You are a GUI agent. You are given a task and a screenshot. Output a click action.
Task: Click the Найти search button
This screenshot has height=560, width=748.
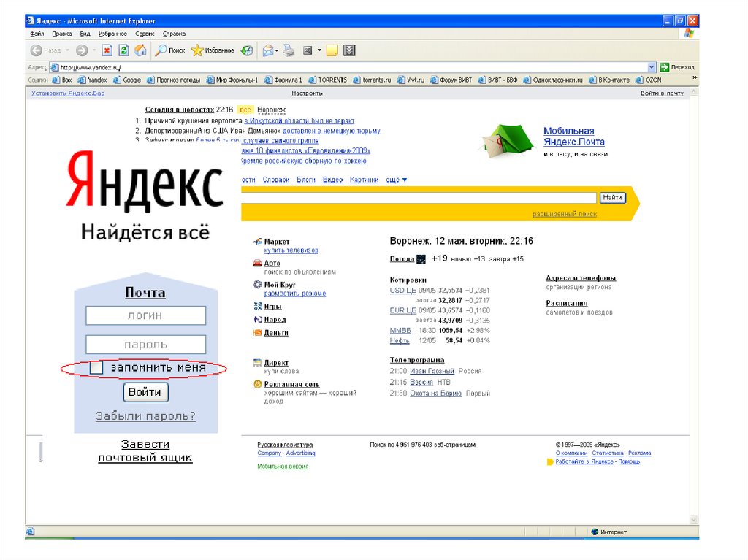click(612, 197)
